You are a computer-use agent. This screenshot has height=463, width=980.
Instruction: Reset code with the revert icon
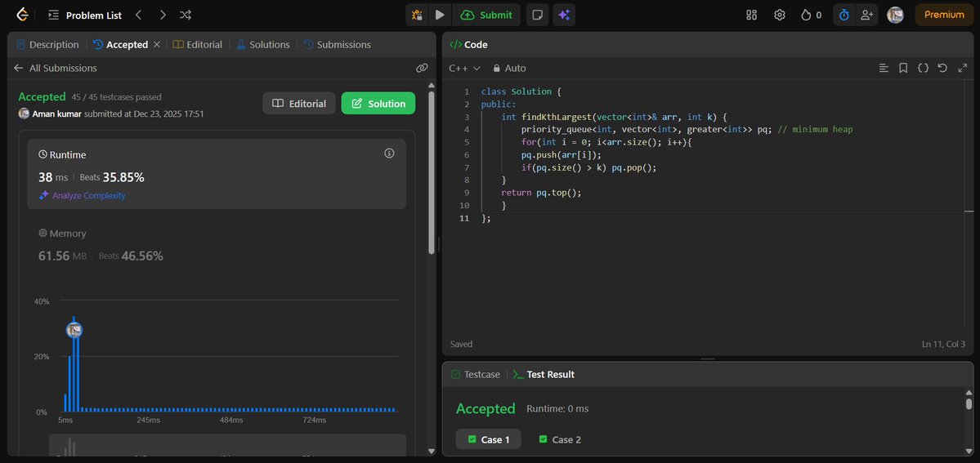point(942,68)
